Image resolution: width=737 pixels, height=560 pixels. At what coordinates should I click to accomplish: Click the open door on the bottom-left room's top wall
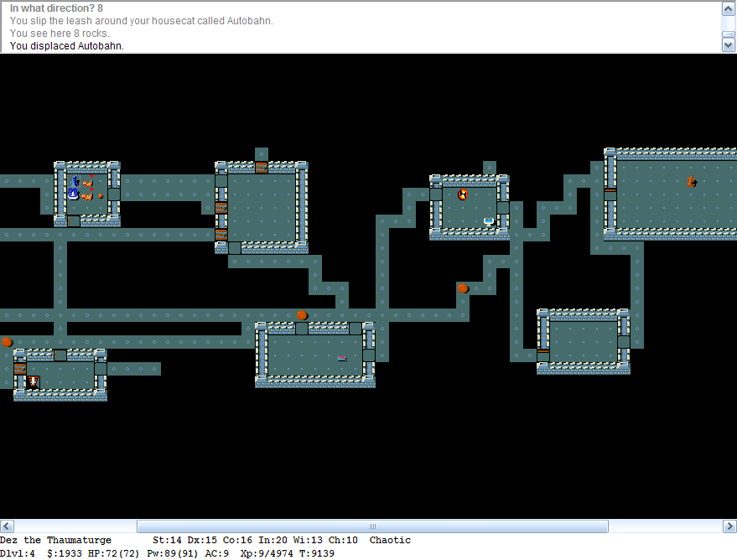click(60, 355)
